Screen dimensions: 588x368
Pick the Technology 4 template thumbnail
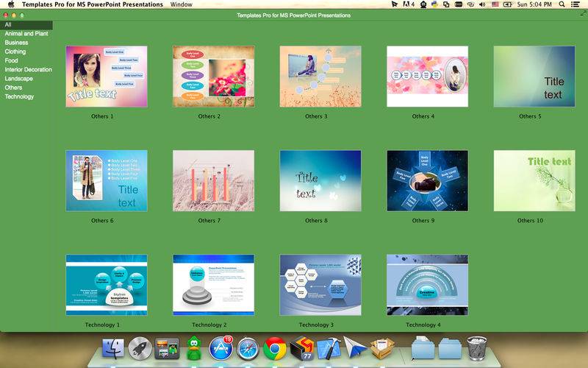click(428, 285)
